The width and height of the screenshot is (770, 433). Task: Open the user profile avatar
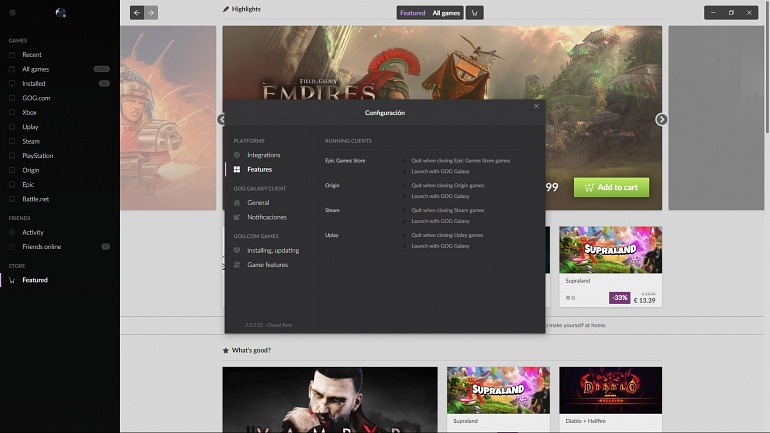60,13
